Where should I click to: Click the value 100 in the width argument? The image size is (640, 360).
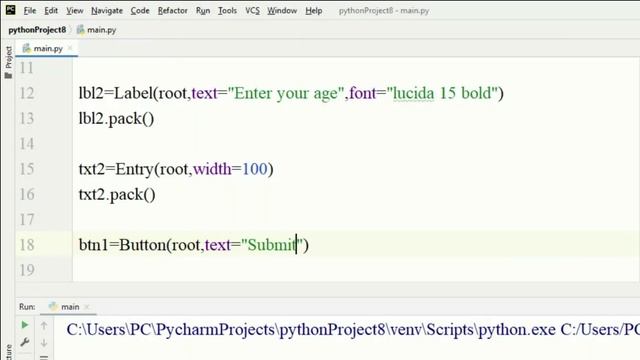pyautogui.click(x=255, y=169)
